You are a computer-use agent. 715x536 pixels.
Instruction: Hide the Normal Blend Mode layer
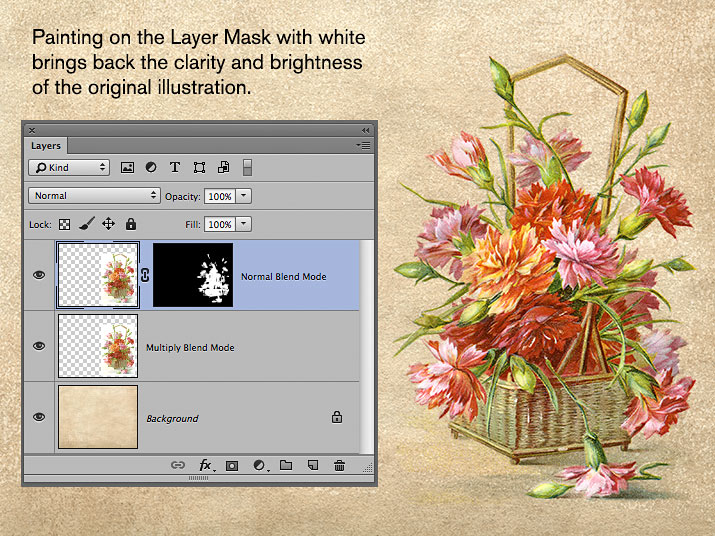pos(39,275)
